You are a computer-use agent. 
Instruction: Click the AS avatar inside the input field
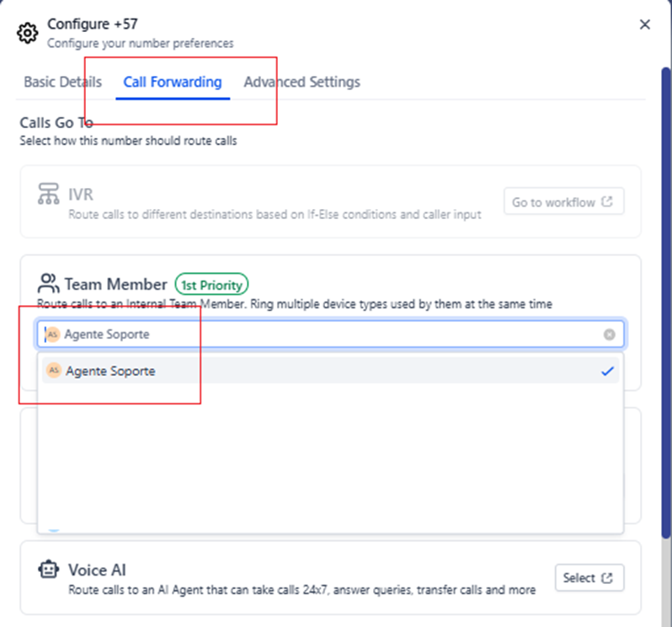click(x=53, y=335)
